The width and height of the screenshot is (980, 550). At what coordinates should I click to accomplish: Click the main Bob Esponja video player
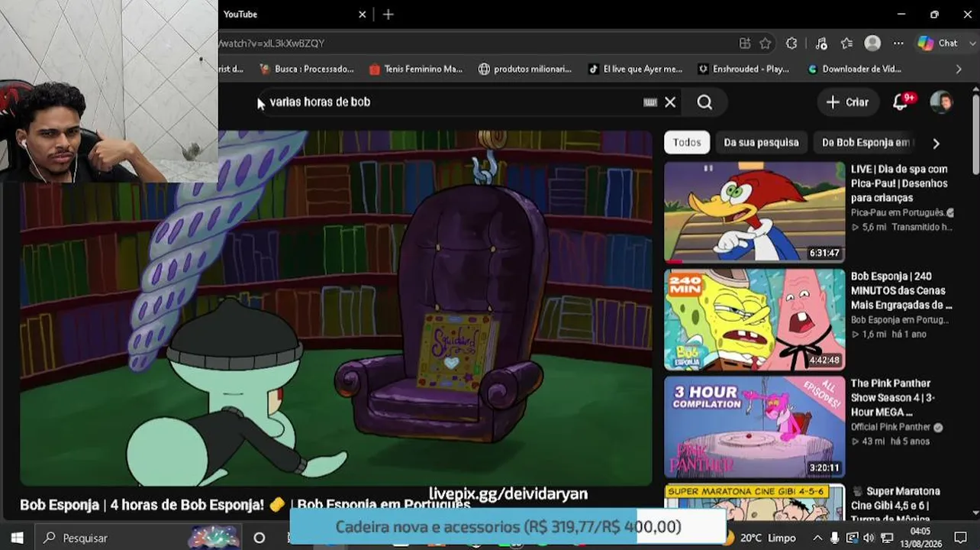[x=336, y=308]
